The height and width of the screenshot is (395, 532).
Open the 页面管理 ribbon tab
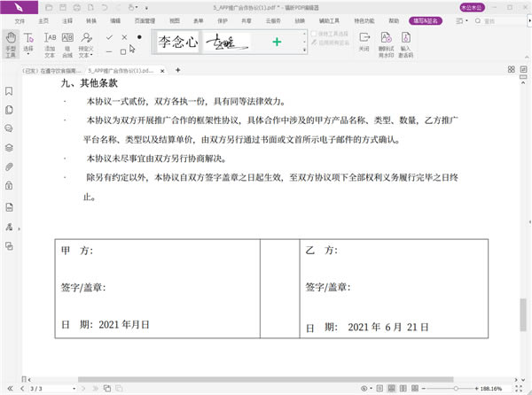pos(145,21)
